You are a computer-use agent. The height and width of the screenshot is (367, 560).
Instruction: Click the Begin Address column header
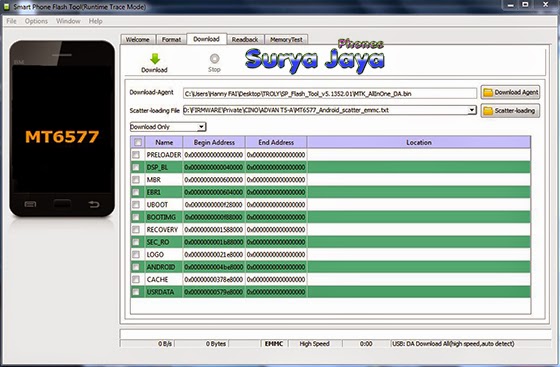click(x=214, y=142)
